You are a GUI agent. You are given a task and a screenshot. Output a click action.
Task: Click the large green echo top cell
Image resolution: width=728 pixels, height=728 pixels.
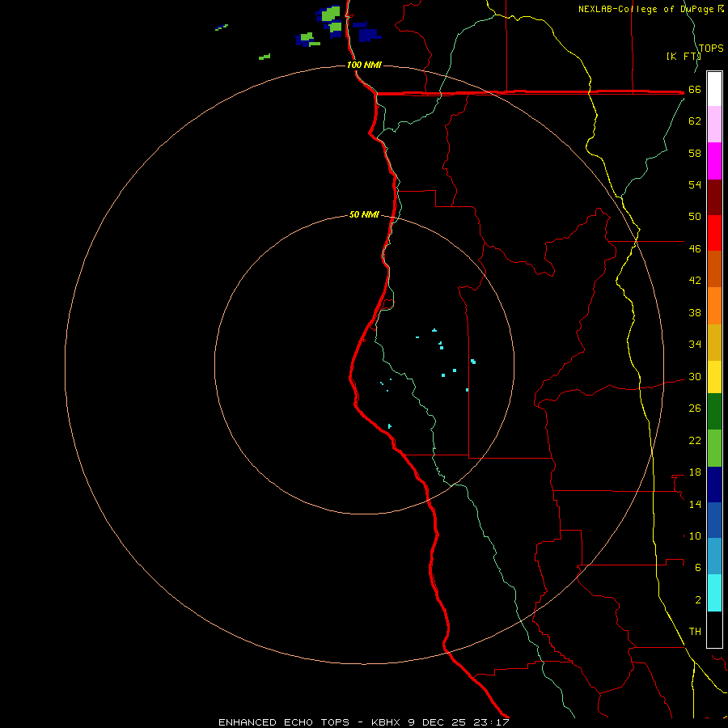331,14
